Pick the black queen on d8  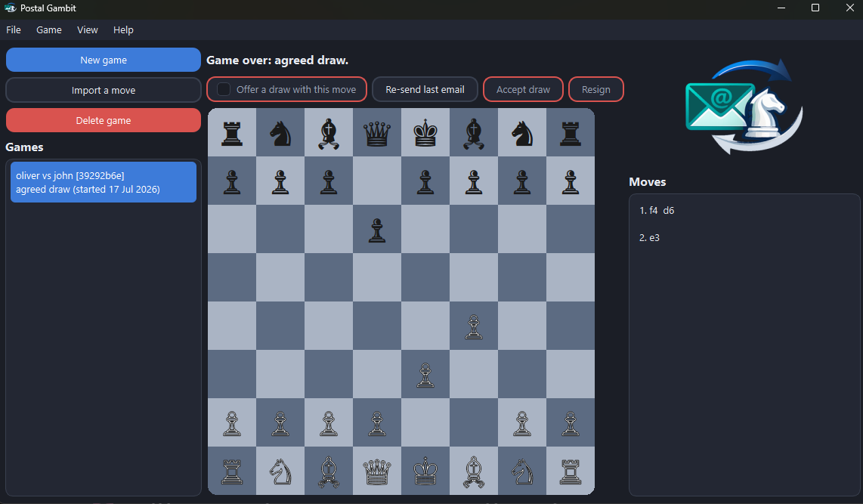click(x=377, y=134)
